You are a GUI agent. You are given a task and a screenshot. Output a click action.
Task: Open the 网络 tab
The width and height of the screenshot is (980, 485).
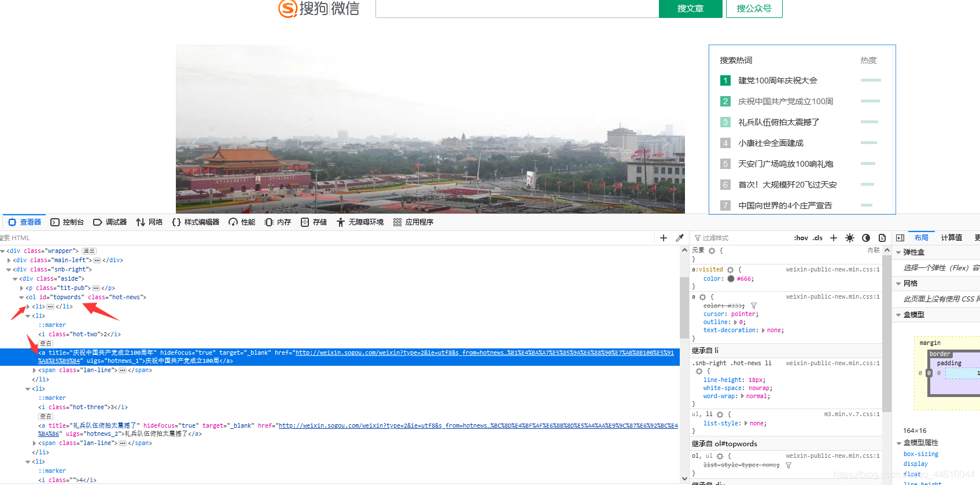coord(149,222)
